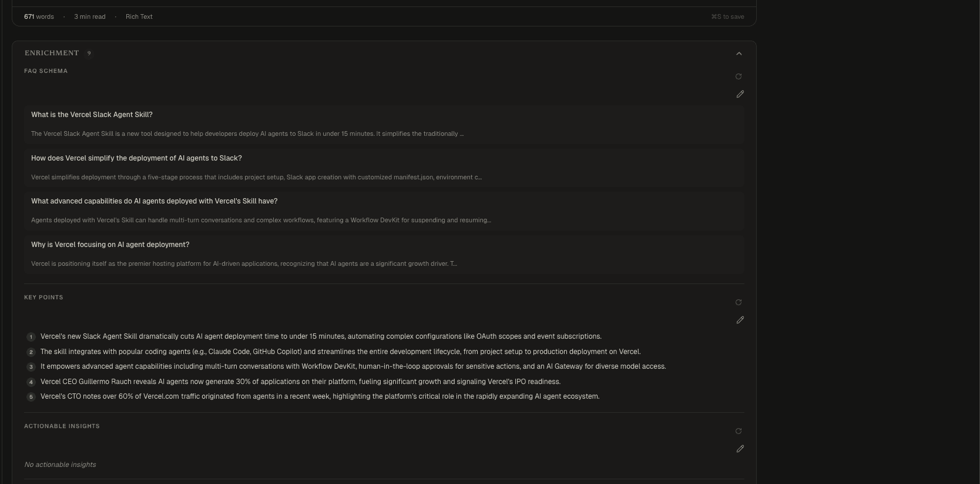
Task: Regenerate the FAQ Schema section
Action: (739, 76)
